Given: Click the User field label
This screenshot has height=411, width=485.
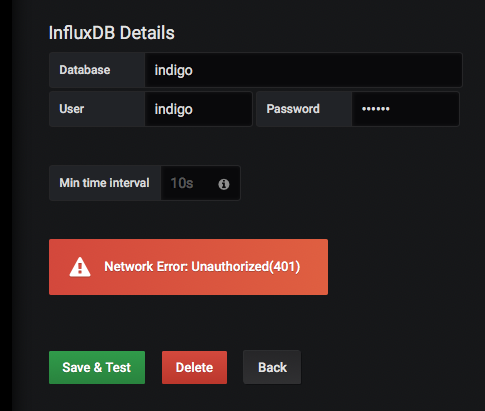Looking at the screenshot, I should (71, 109).
